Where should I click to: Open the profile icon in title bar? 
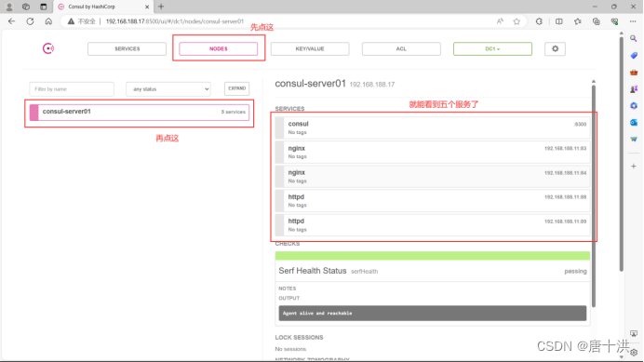[9, 7]
